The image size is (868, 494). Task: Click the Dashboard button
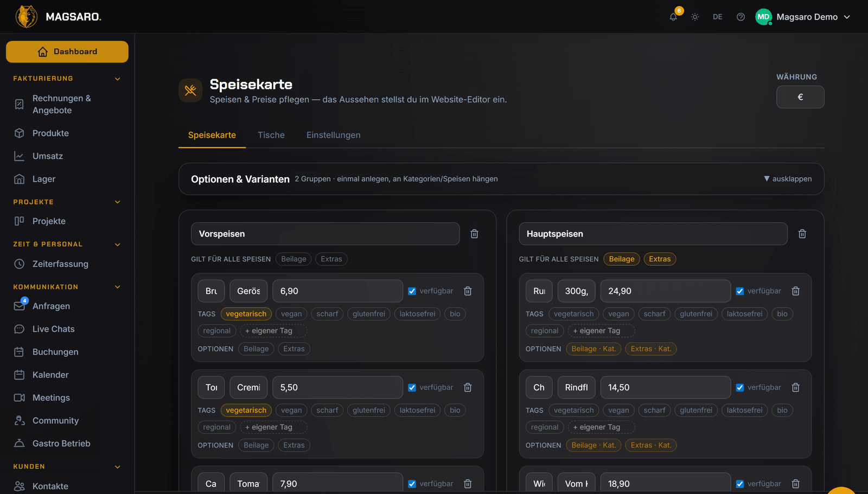67,52
